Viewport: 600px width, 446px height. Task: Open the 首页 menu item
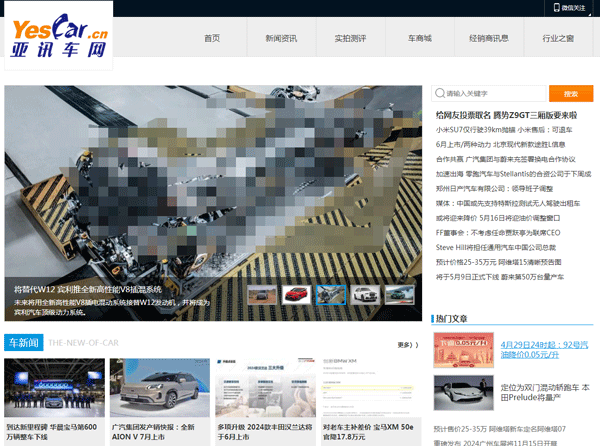[x=212, y=38]
